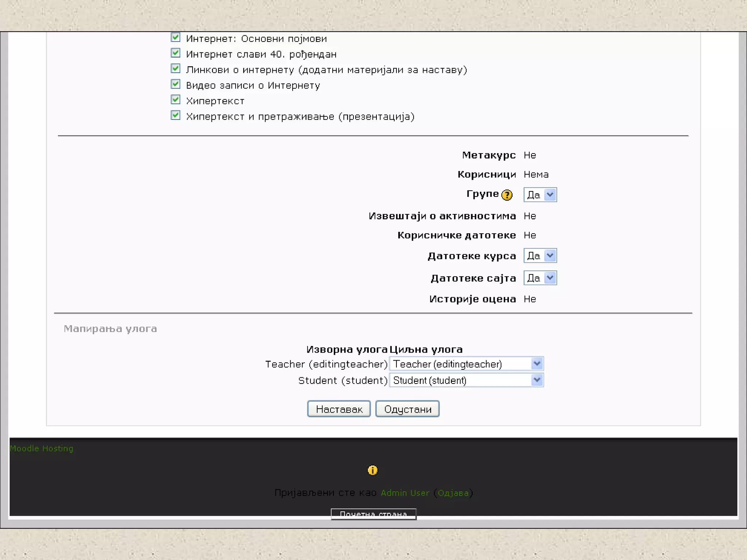Open the Moodle Hosting link
Screen dimensions: 747x560
click(42, 448)
